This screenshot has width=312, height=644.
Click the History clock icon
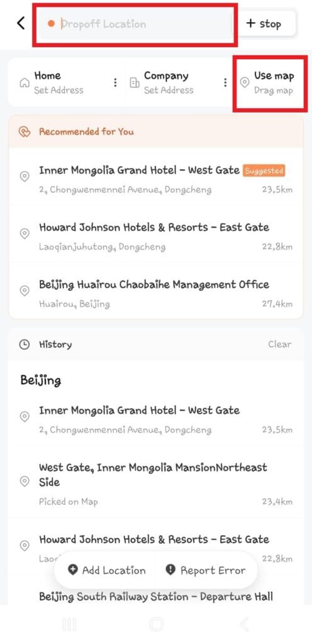point(25,345)
